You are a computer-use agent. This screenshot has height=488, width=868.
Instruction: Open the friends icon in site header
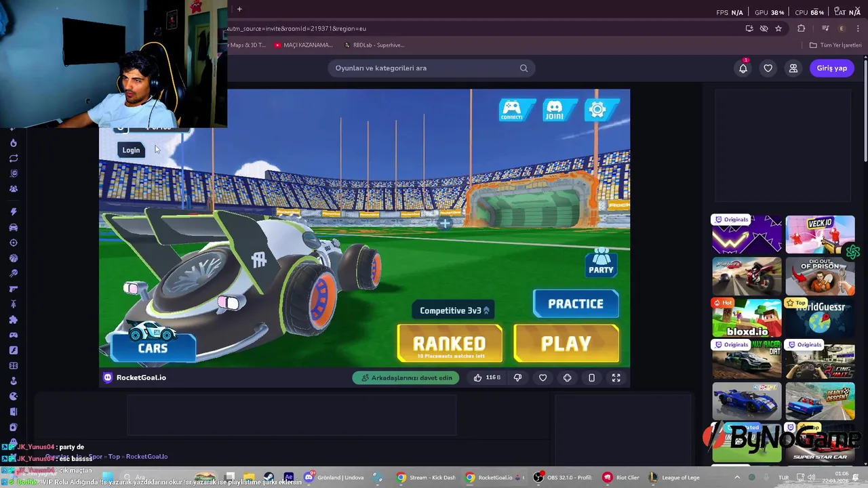point(793,68)
